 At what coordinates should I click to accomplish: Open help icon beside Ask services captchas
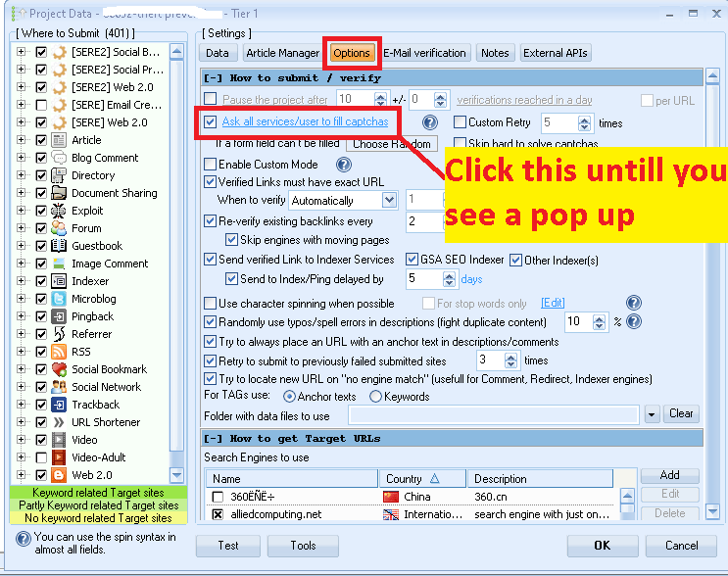pos(429,122)
